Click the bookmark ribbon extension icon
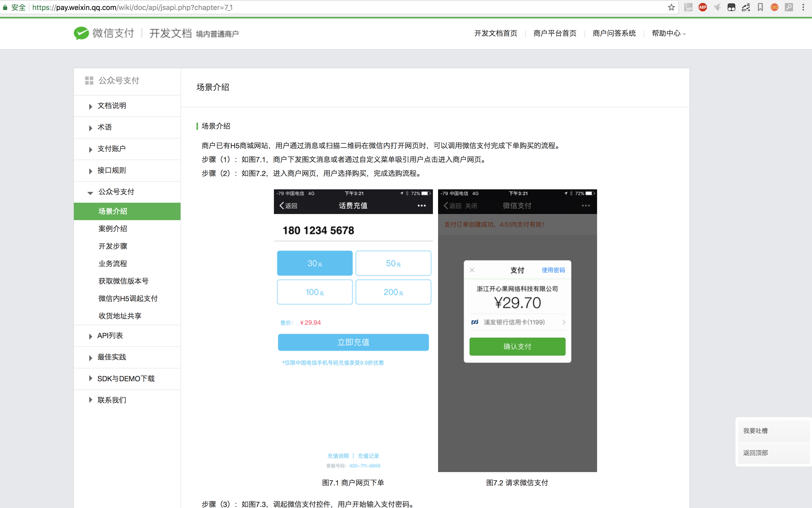 [x=760, y=7]
